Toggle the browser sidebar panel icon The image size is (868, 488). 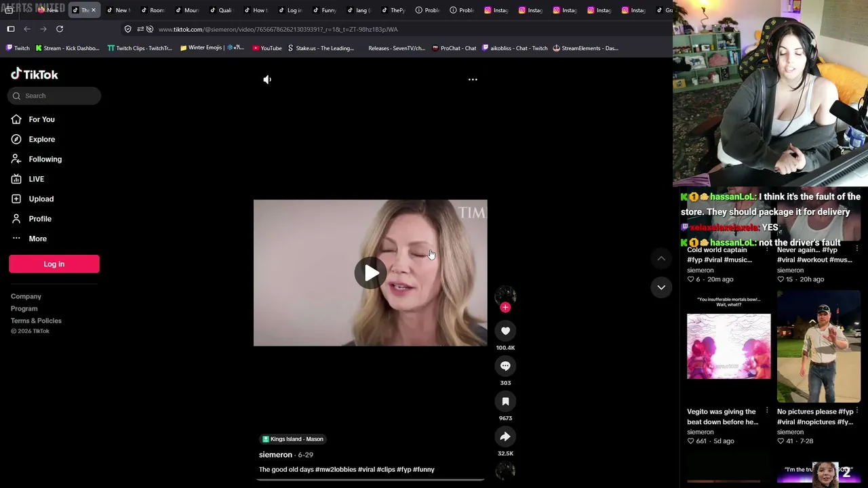(x=11, y=29)
